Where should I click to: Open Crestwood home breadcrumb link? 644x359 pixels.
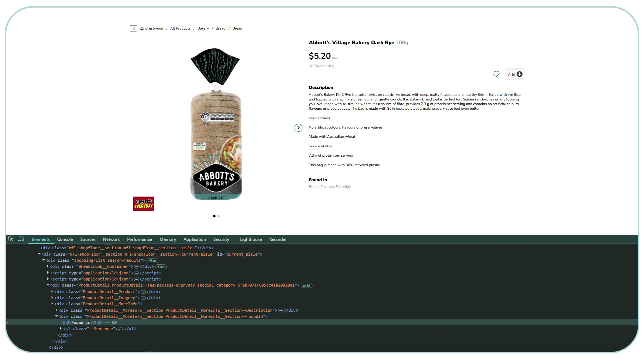pyautogui.click(x=152, y=28)
